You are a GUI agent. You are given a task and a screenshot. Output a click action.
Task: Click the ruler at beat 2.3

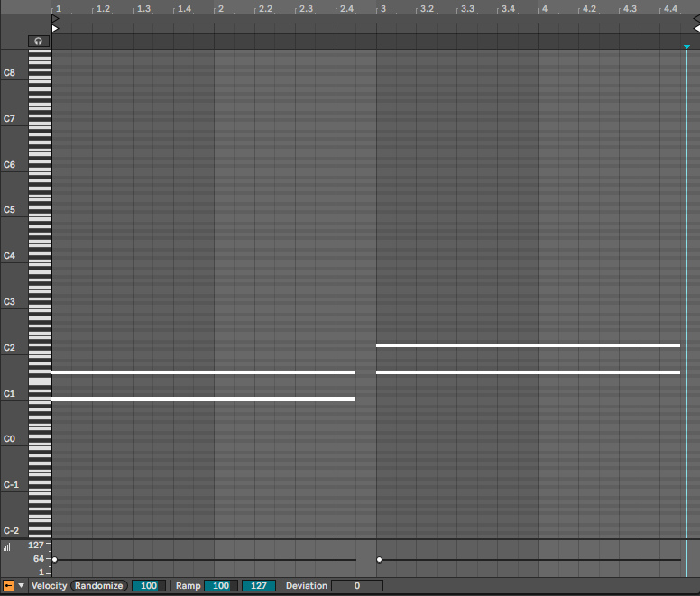click(x=307, y=8)
